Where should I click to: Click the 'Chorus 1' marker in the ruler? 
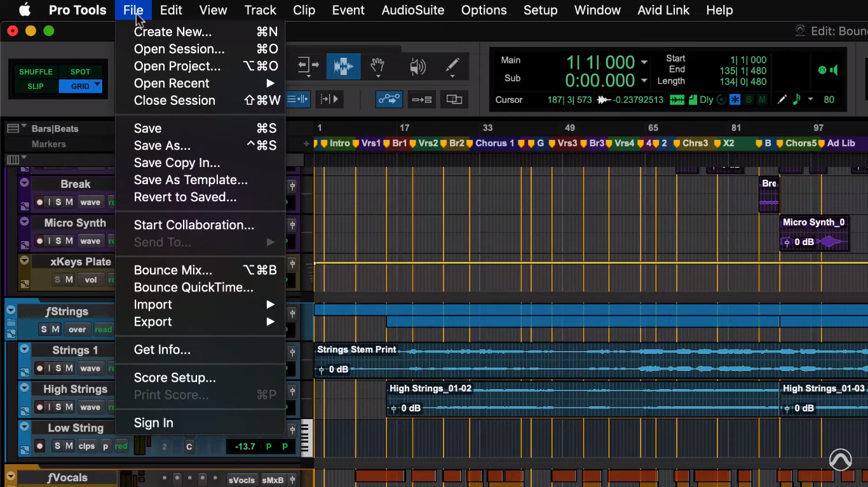(x=494, y=143)
